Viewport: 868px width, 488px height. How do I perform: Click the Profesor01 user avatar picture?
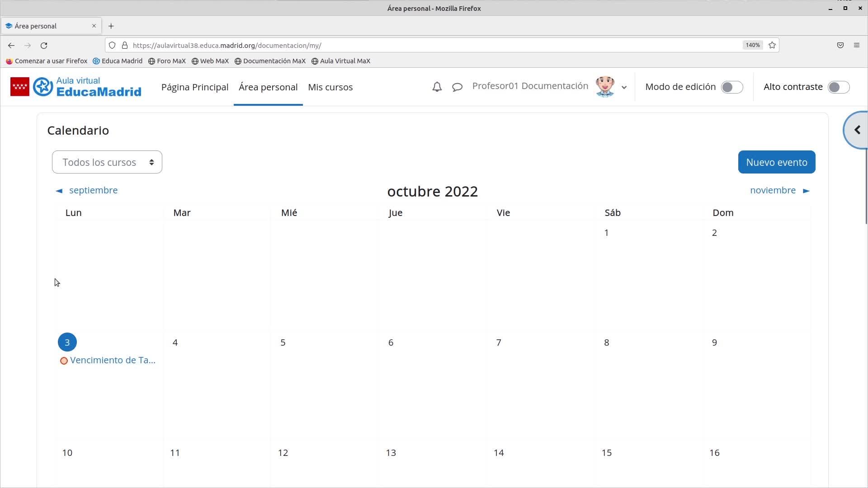[604, 87]
